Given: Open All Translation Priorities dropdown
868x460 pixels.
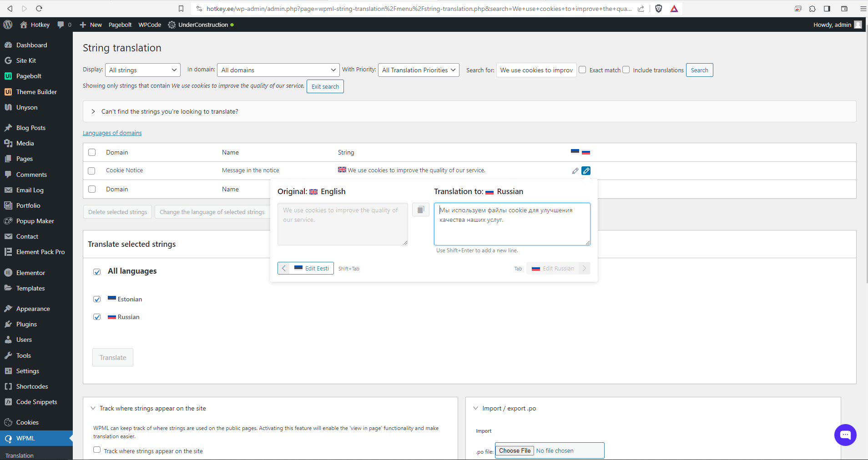Looking at the screenshot, I should 419,70.
